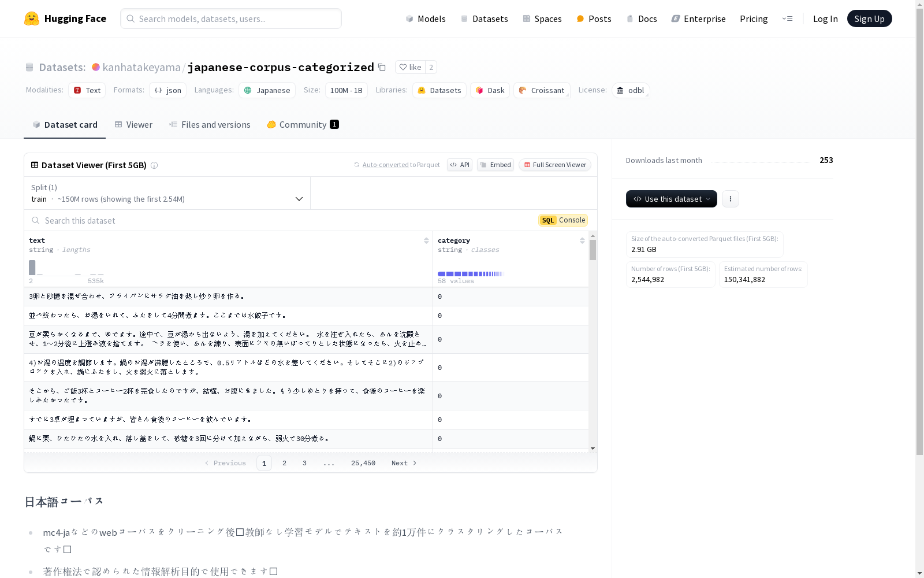Go to page 3 of the dataset
The width and height of the screenshot is (924, 578).
tap(304, 463)
